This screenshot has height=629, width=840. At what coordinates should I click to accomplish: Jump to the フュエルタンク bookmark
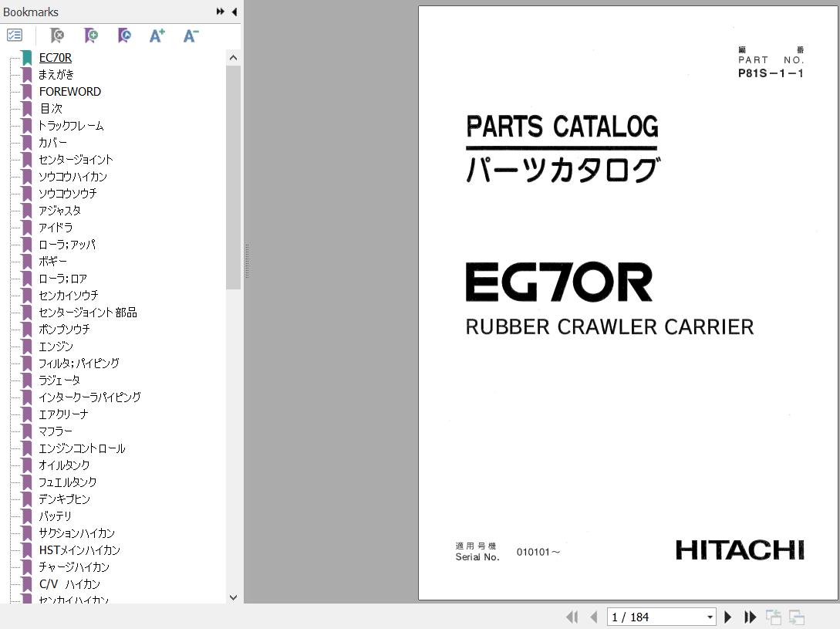pos(68,482)
